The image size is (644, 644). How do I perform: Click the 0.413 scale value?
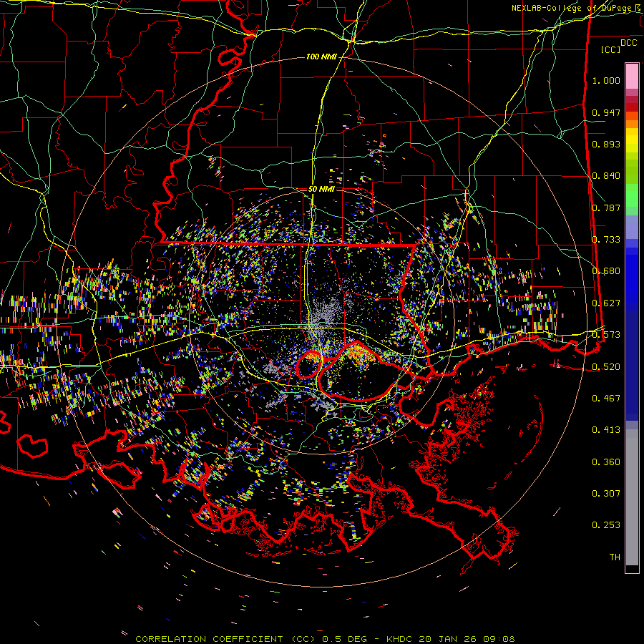606,430
